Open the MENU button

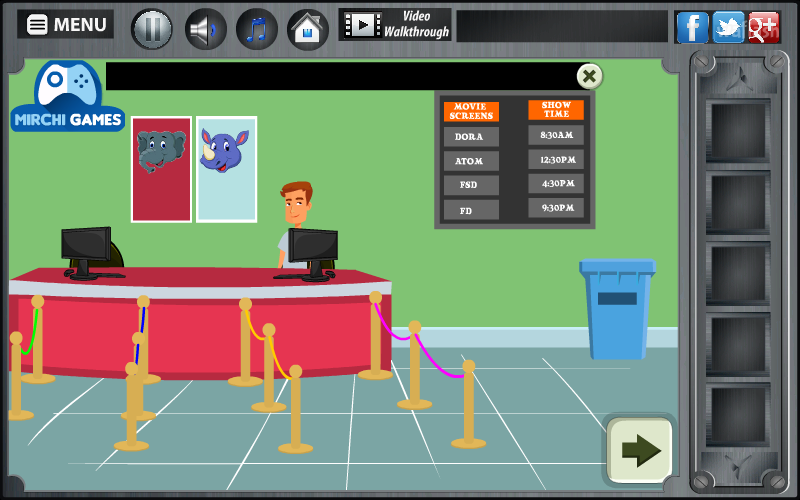[x=65, y=24]
